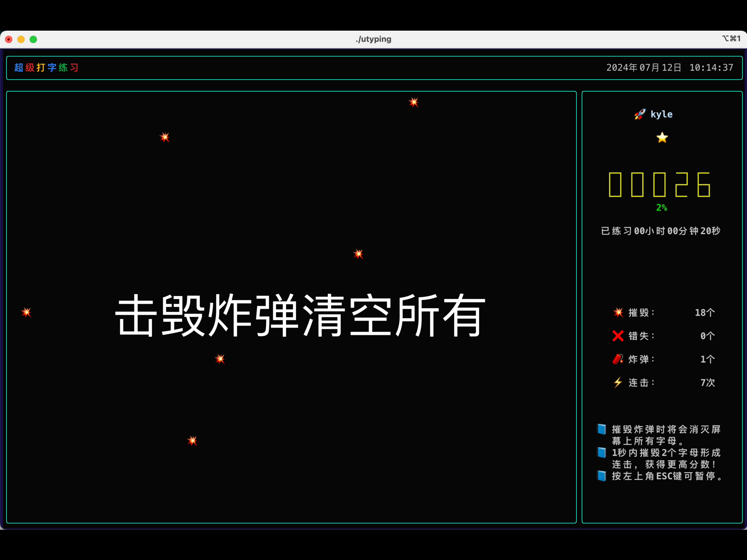Click the blue book icon before the ESC tip
The height and width of the screenshot is (560, 747).
[601, 476]
